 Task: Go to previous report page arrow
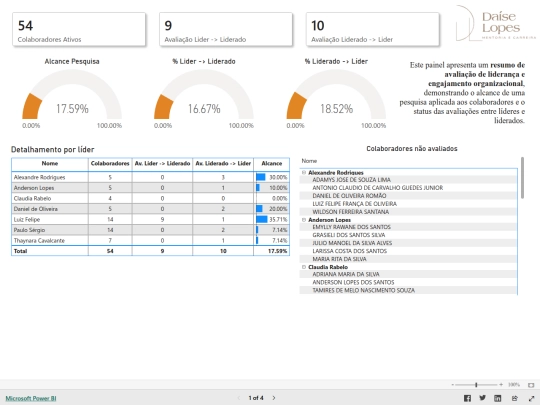tap(238, 398)
